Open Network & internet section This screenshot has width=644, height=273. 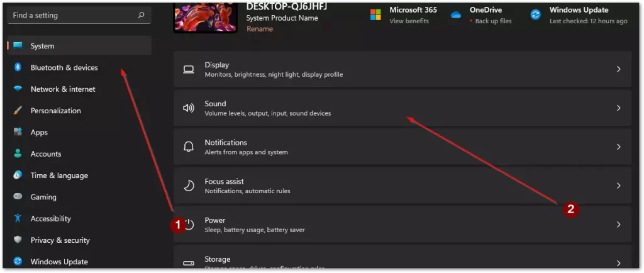(x=79, y=89)
